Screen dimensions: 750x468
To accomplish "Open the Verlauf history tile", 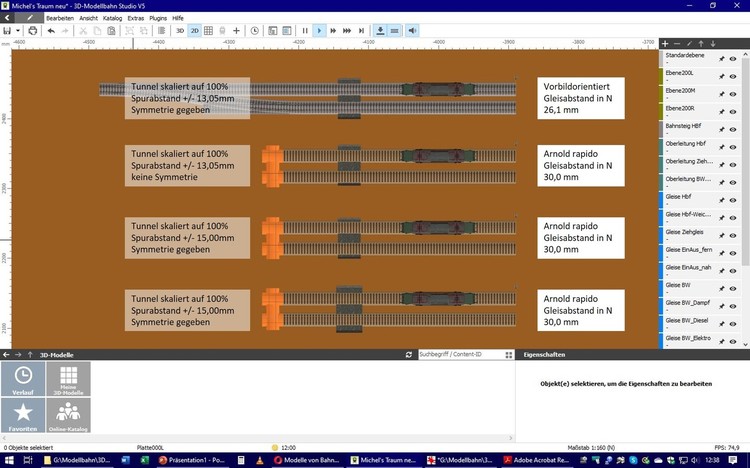I will coord(23,379).
